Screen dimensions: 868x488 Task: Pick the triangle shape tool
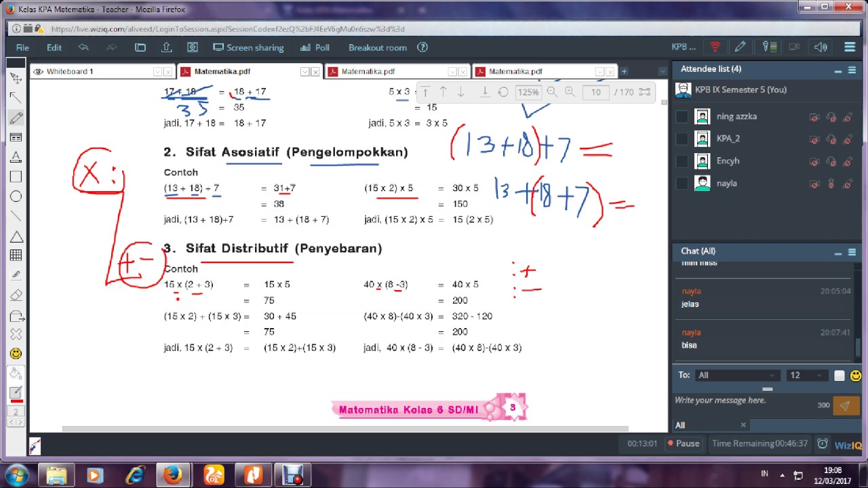pyautogui.click(x=16, y=236)
